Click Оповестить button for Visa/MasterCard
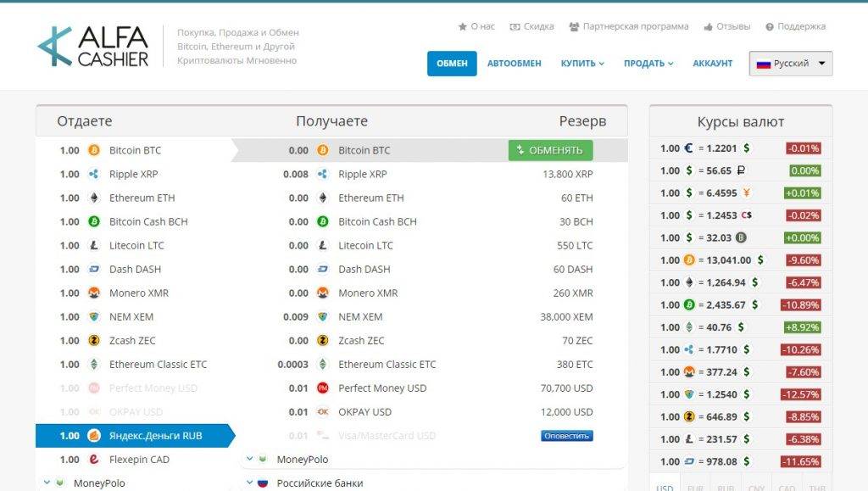868x491 pixels. tap(567, 436)
